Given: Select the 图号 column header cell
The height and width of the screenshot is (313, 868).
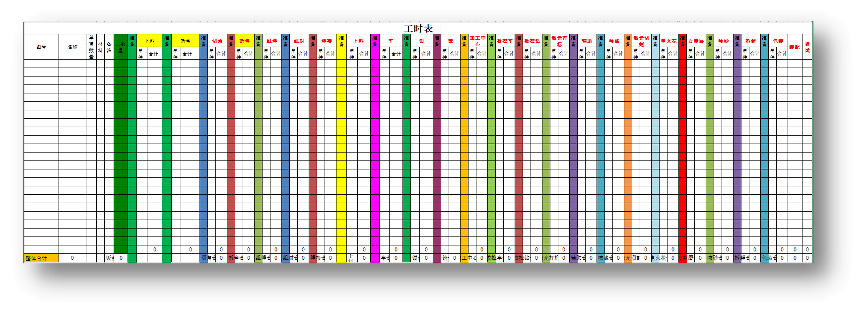Looking at the screenshot, I should pos(41,47).
